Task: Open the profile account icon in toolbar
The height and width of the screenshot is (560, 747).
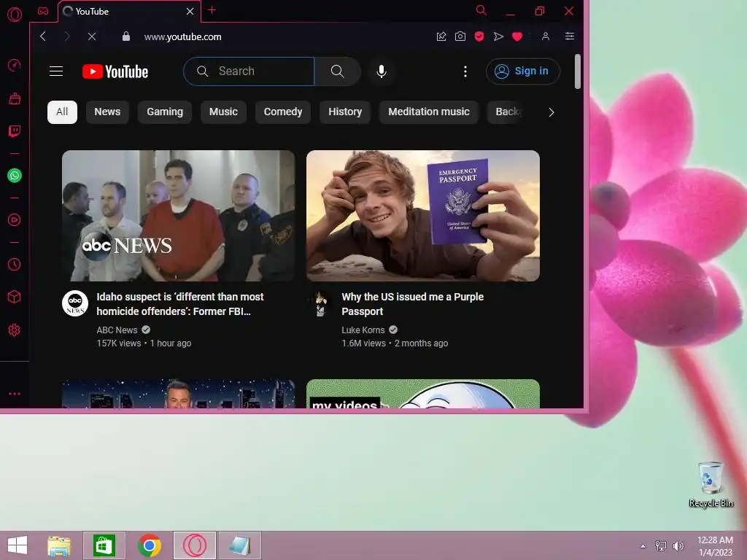Action: (x=546, y=36)
